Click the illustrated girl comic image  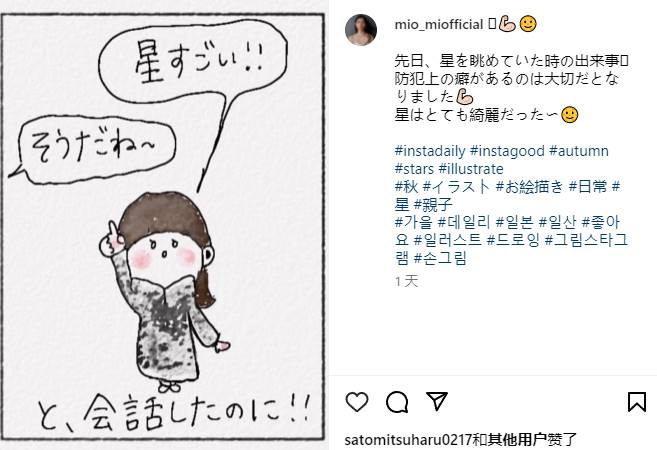tap(163, 226)
